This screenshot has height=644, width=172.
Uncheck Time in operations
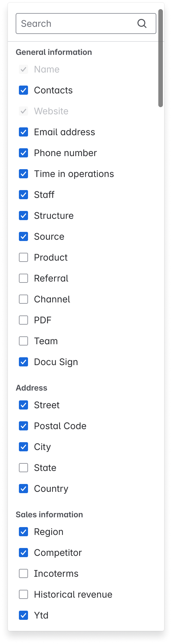pyautogui.click(x=23, y=174)
